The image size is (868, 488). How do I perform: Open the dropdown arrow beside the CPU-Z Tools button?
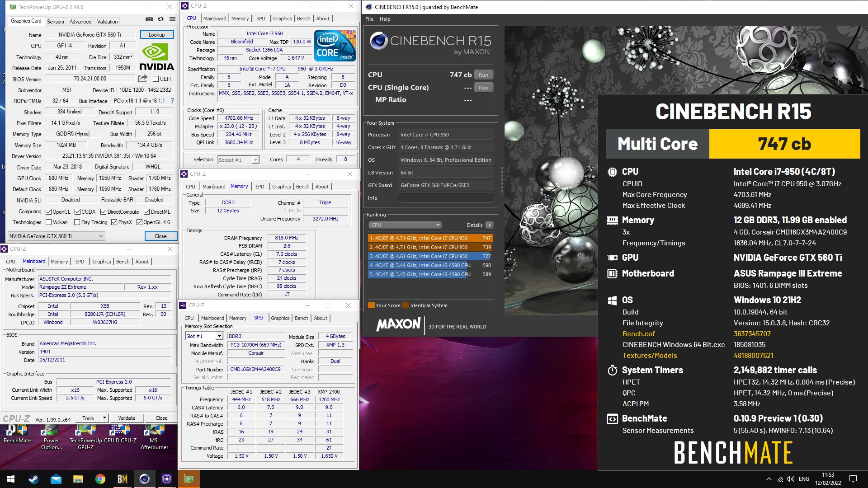[x=104, y=418]
